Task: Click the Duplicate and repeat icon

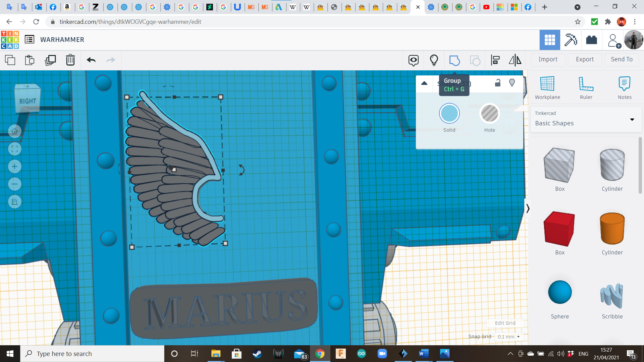Action: [50, 60]
